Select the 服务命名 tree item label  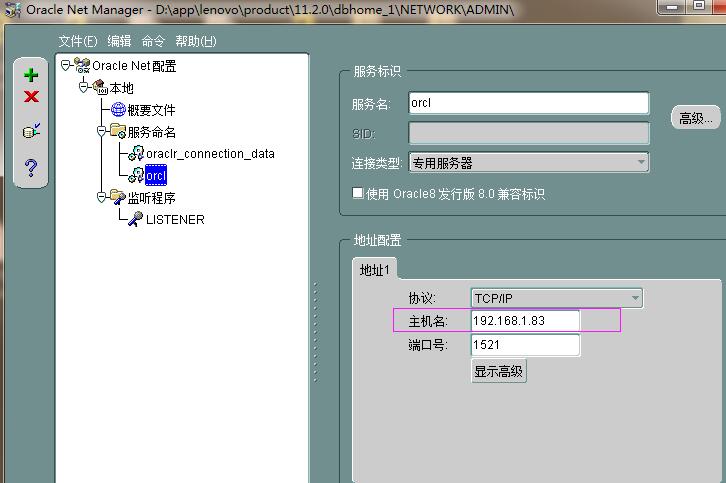tap(151, 132)
